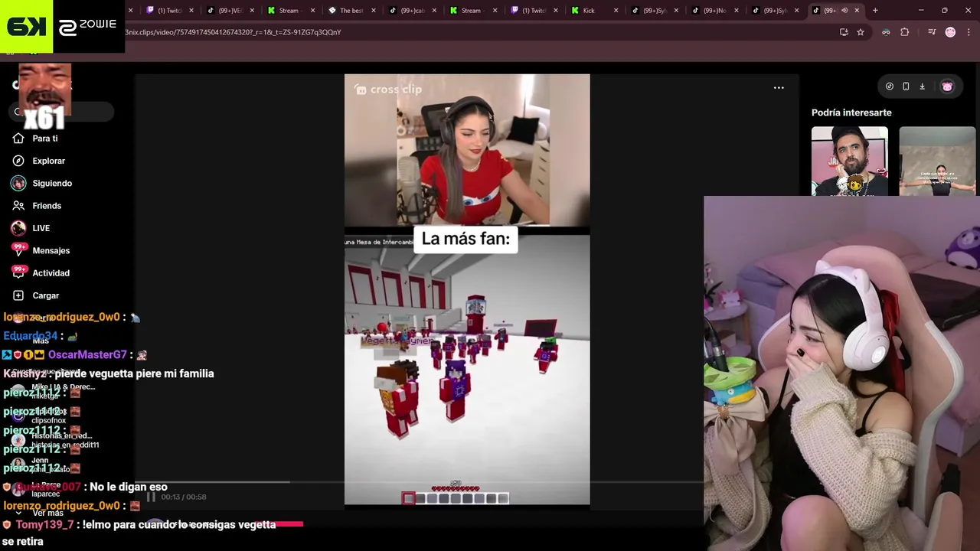Open the Friends page
980x551 pixels.
coord(47,206)
